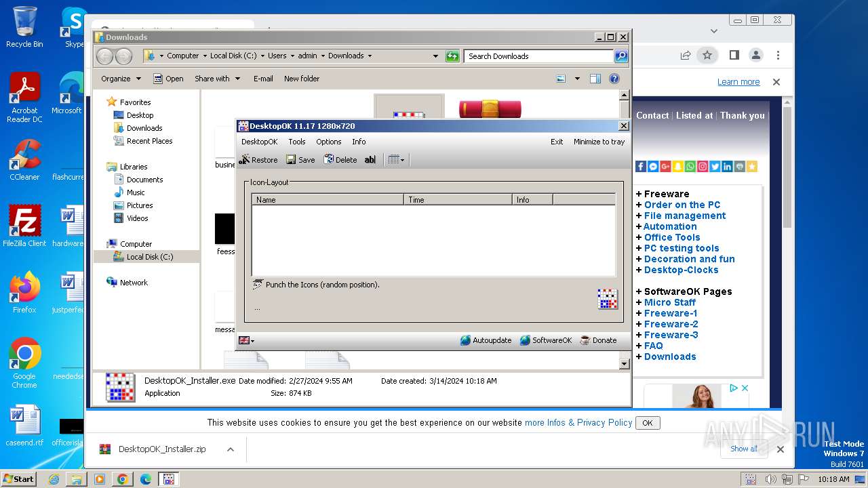
Task: Click the Autoupdate button
Action: pyautogui.click(x=486, y=340)
